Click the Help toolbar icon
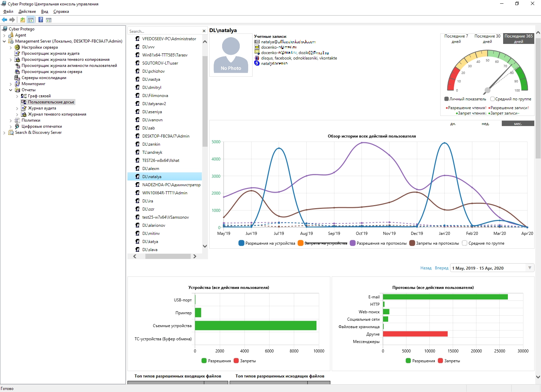This screenshot has height=392, width=541. coord(41,20)
